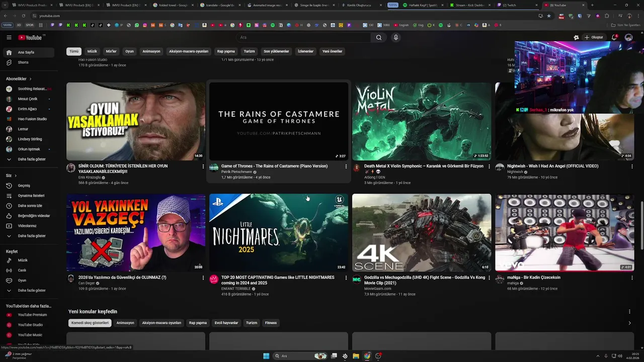This screenshot has height=362, width=644.
Task: Open Videolarınız in sidebar
Action: click(29, 226)
